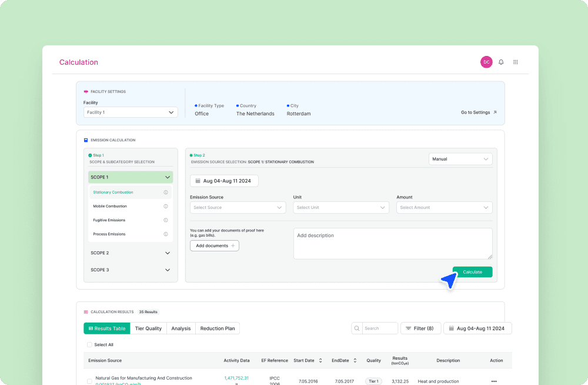Expand the SCOPE 2 section

pos(130,253)
